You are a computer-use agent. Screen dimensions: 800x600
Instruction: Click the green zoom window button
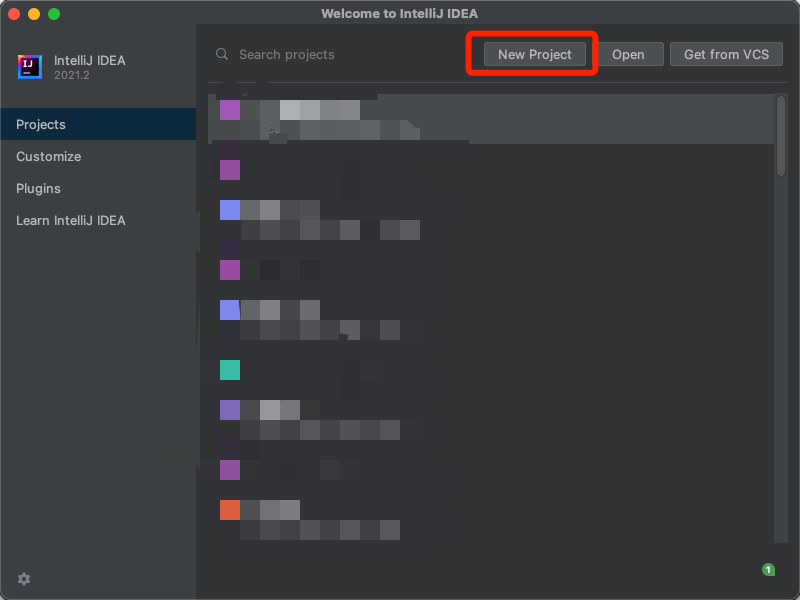tap(54, 14)
